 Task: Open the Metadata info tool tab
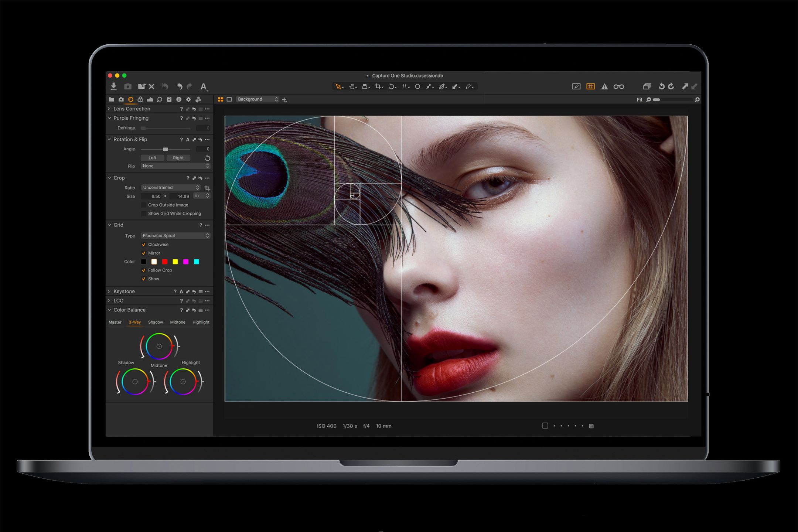point(179,99)
